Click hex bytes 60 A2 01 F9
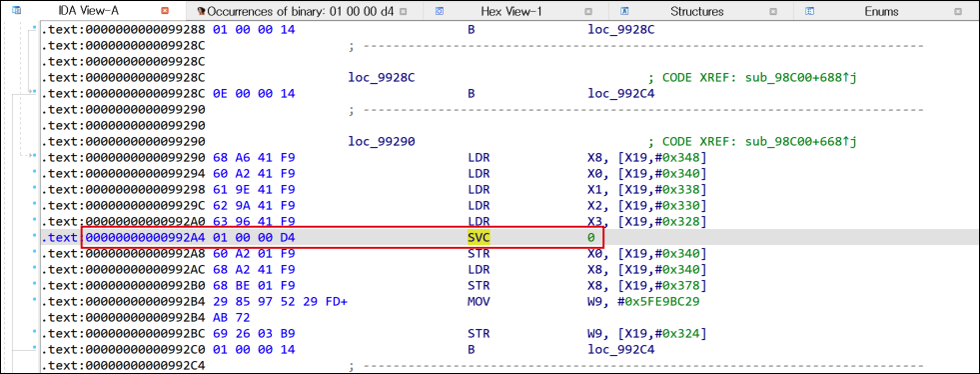The width and height of the screenshot is (980, 374). click(x=254, y=253)
